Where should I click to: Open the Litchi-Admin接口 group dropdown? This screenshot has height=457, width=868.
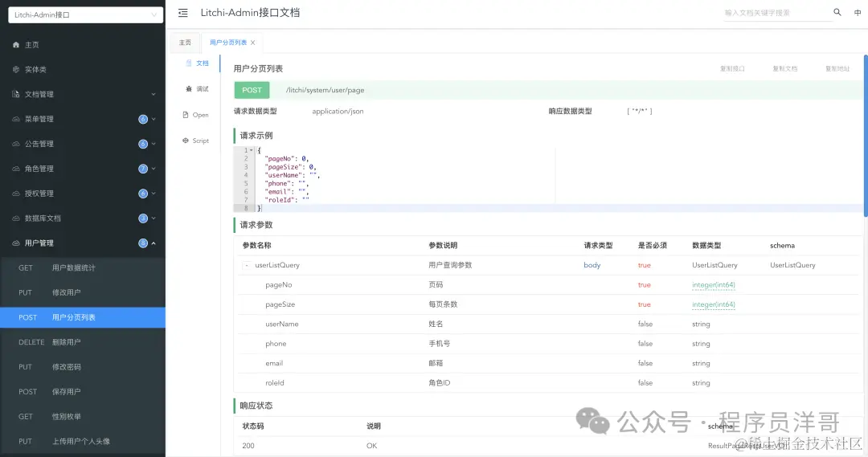click(86, 15)
